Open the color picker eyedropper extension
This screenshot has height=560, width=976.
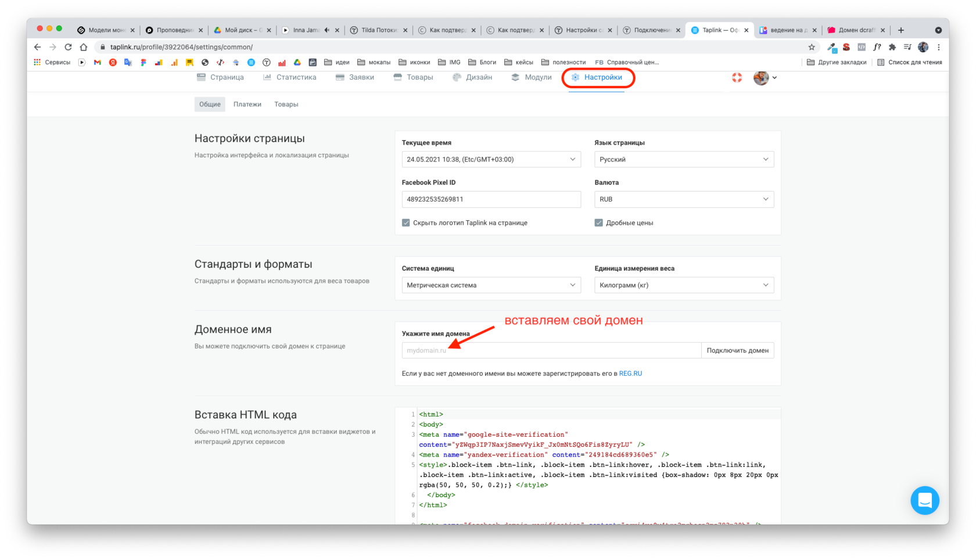[x=832, y=47]
